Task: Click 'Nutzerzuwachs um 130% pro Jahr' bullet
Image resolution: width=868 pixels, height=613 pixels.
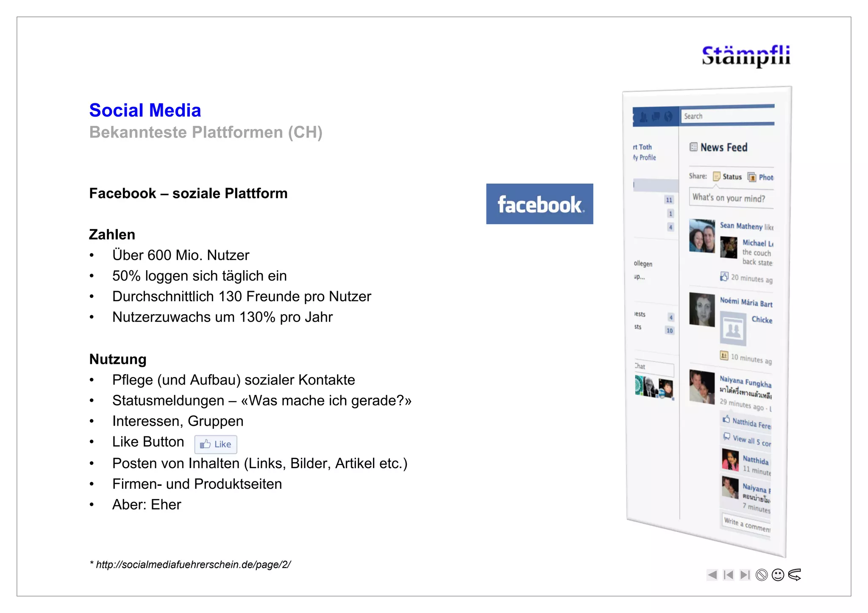Action: 223,317
